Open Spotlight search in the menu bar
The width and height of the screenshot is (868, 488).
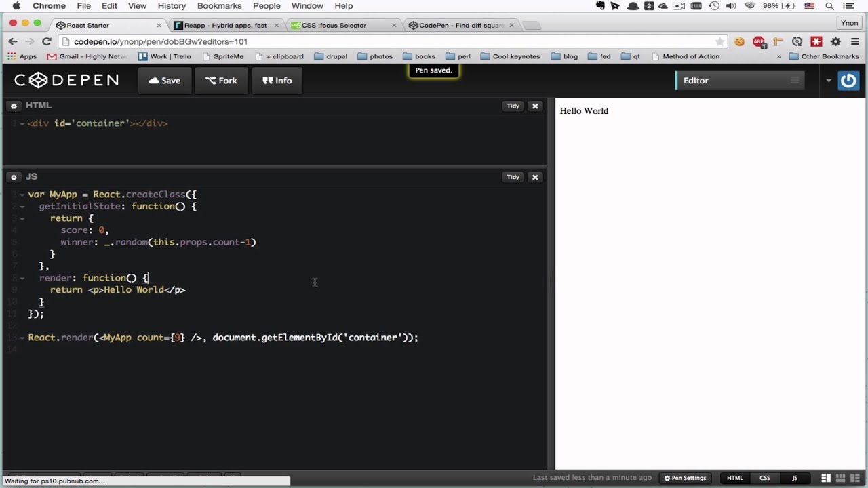coord(829,6)
